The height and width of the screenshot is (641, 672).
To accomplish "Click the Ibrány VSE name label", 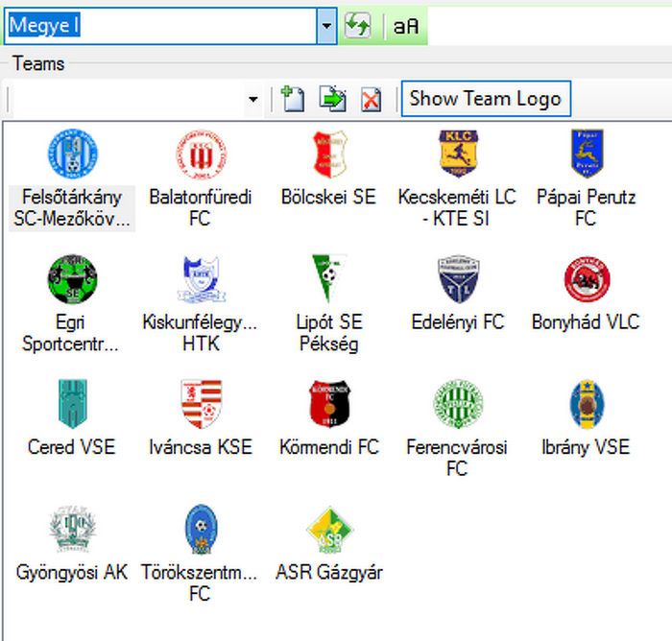I will (x=586, y=447).
